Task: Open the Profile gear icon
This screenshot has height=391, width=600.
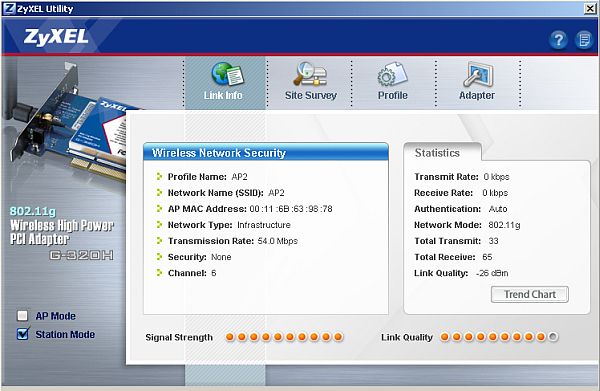Action: click(x=392, y=74)
